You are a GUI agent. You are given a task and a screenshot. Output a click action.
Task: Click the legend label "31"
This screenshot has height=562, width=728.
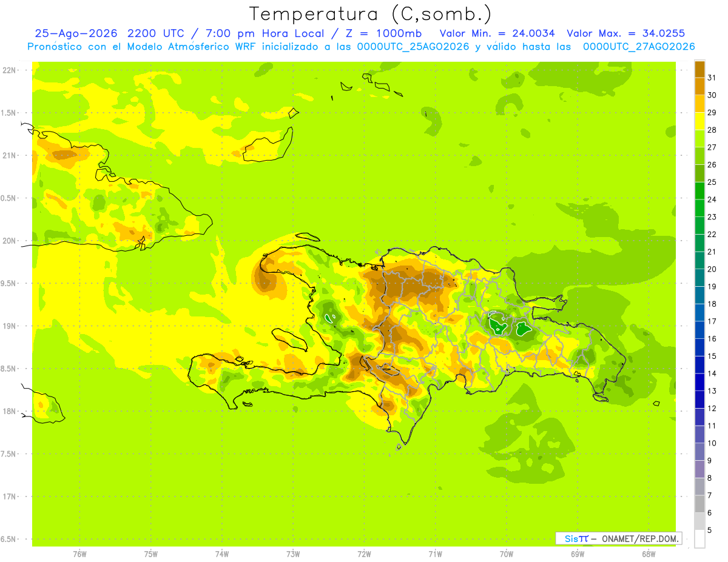point(712,78)
